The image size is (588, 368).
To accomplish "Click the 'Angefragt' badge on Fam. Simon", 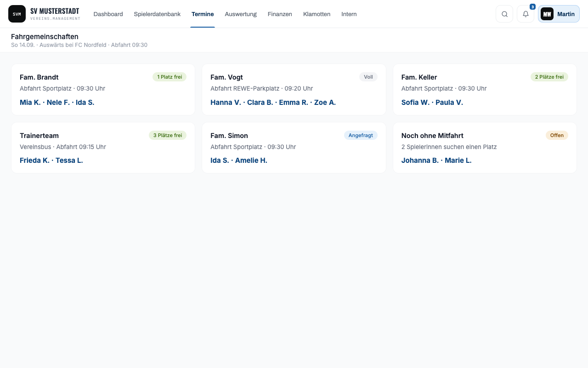I will (361, 135).
